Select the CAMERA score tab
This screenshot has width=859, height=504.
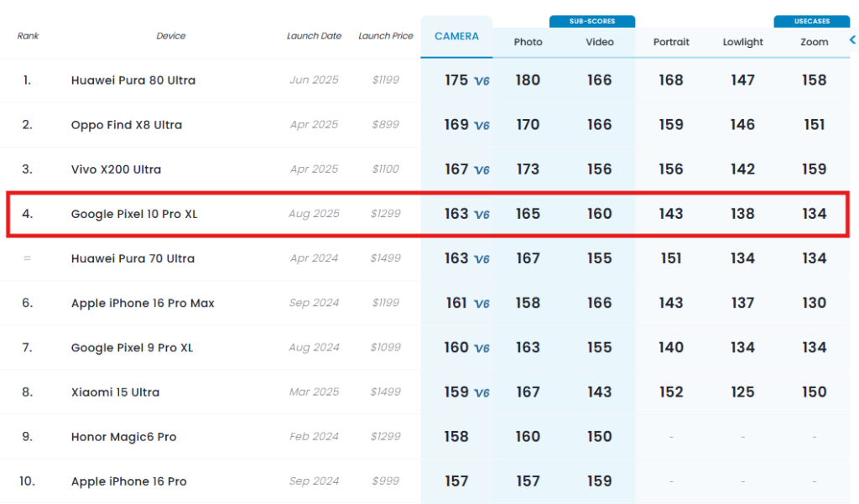click(456, 36)
